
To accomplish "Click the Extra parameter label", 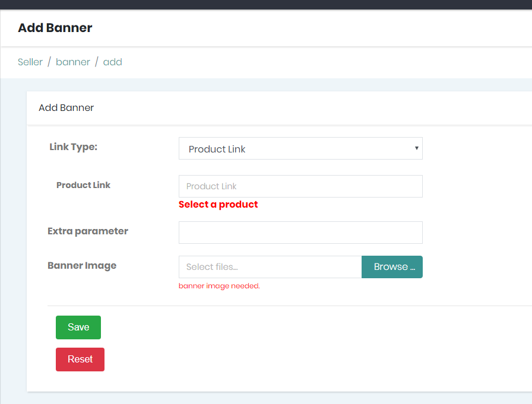I will point(88,231).
